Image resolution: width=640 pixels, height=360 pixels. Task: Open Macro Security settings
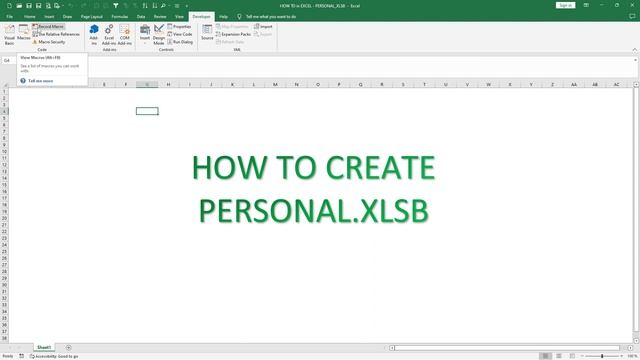coord(49,42)
